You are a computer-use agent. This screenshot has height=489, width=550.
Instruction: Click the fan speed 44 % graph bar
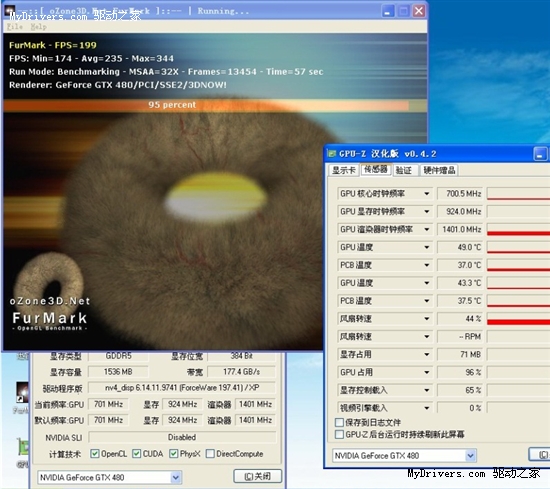point(518,319)
